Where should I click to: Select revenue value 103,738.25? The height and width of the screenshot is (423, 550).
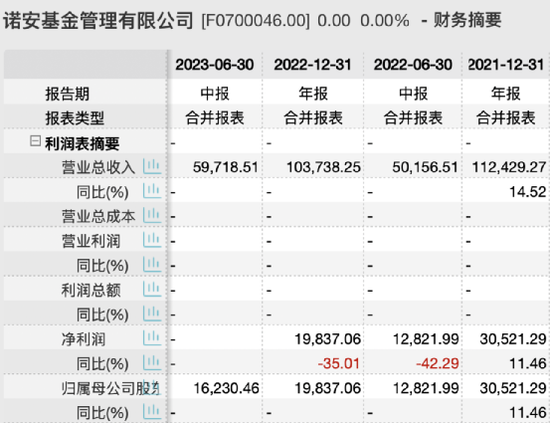(x=323, y=167)
